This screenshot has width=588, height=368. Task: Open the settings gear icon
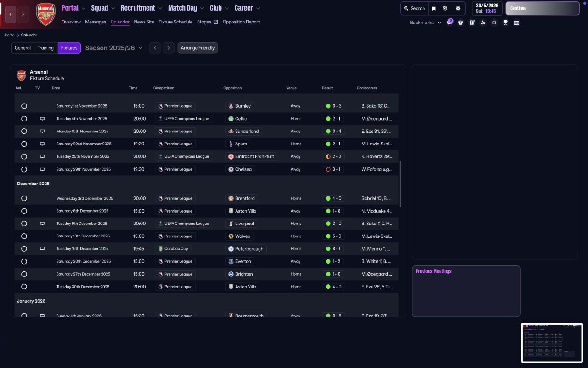458,8
